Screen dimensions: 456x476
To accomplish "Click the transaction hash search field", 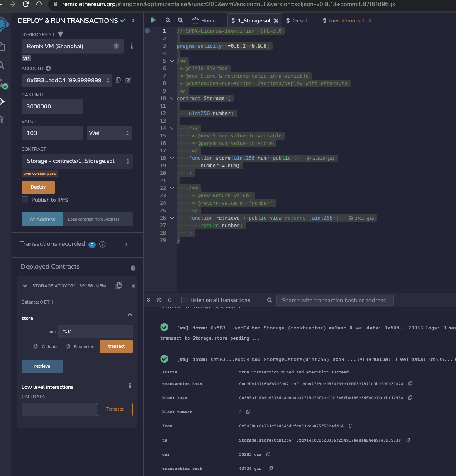I will pos(335,300).
